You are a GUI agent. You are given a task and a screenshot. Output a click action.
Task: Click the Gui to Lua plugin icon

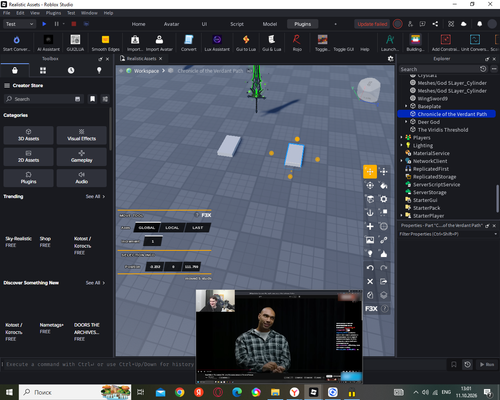tap(246, 42)
